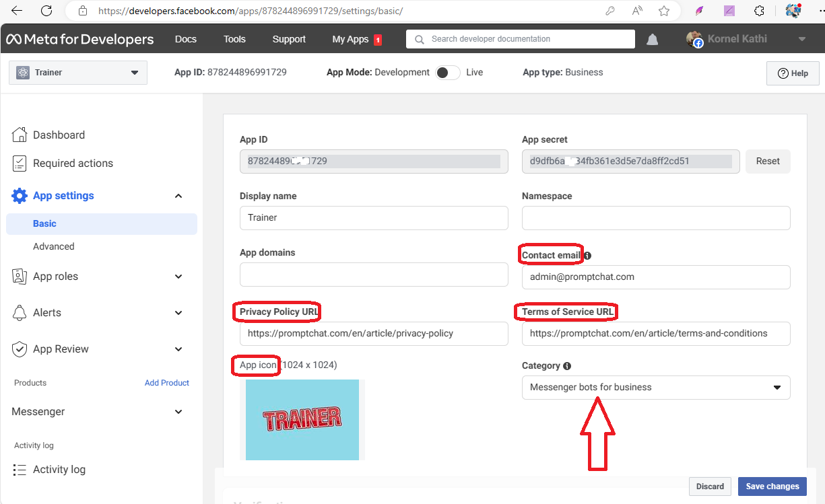Image resolution: width=825 pixels, height=504 pixels.
Task: Click the Activity log list icon
Action: pos(20,470)
